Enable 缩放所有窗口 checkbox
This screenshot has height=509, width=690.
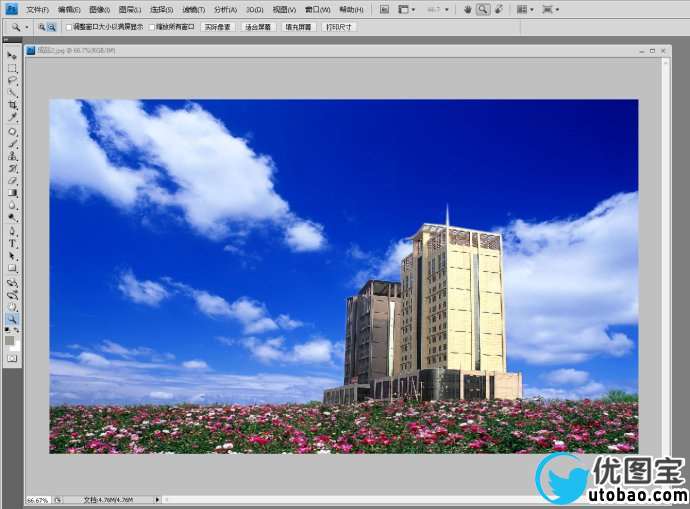point(152,27)
